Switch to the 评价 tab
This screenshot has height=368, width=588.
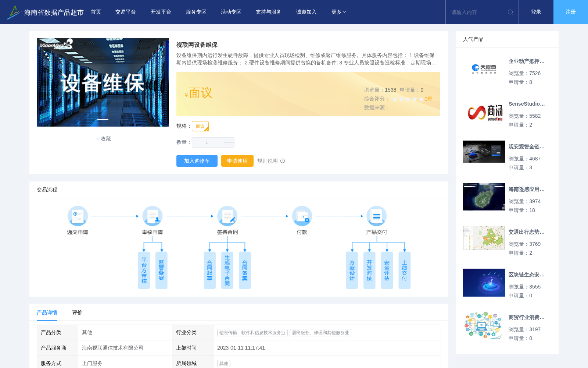tap(77, 312)
